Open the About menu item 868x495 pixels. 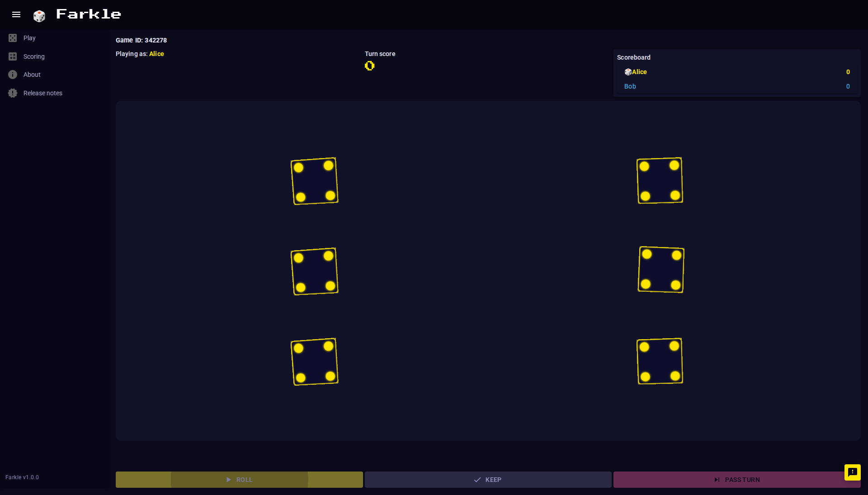point(54,75)
